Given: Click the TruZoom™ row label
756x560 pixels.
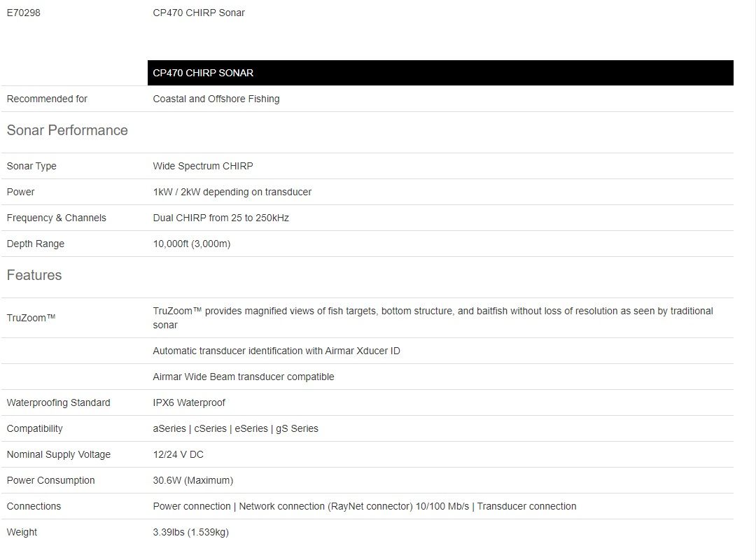Looking at the screenshot, I should click(31, 318).
